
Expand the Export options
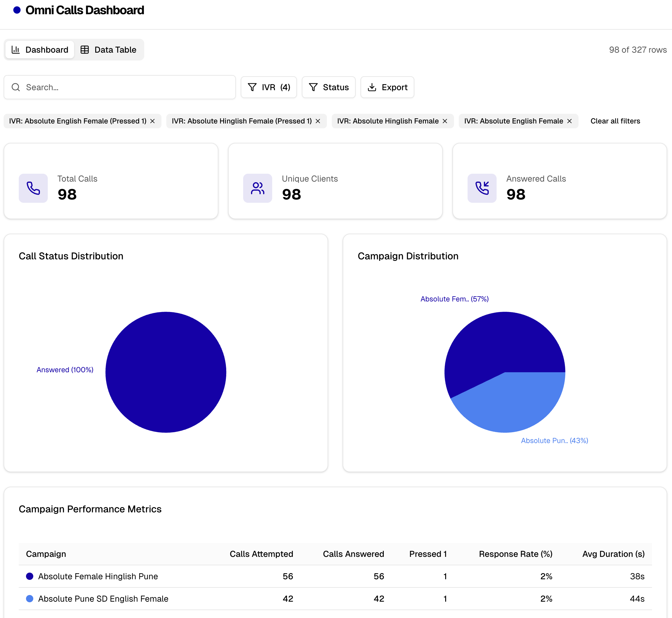point(387,87)
